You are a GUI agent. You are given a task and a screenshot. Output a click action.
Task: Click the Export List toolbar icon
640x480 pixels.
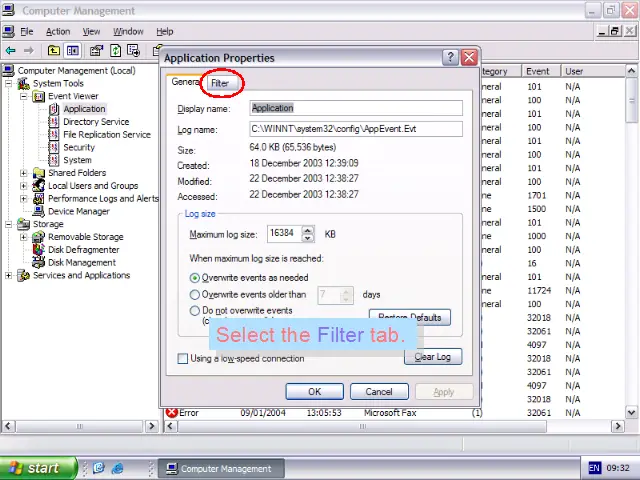click(x=133, y=51)
